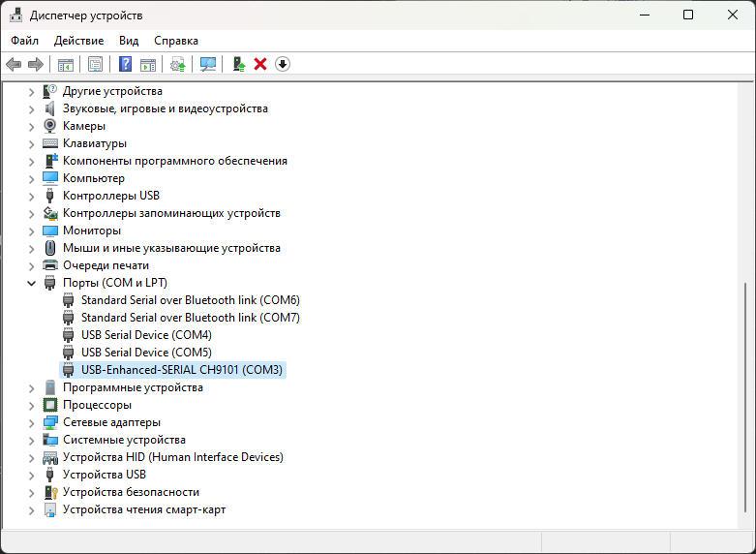The height and width of the screenshot is (554, 756).
Task: Select Standard Serial over Bluetooth link (COM7)
Action: tap(191, 318)
